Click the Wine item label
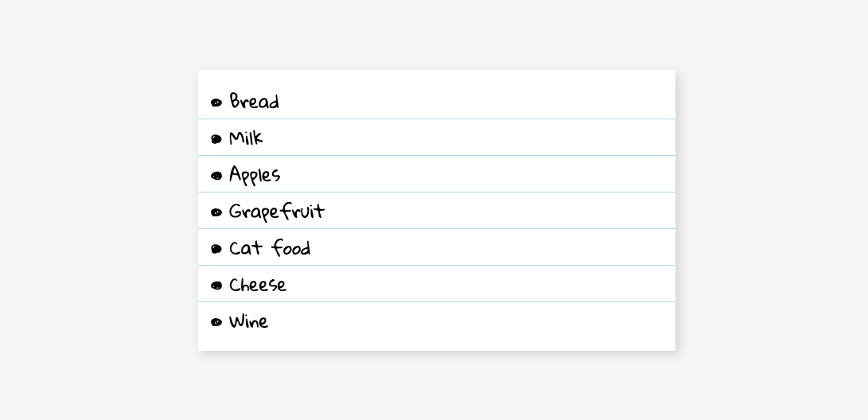Image resolution: width=868 pixels, height=420 pixels. [x=248, y=321]
